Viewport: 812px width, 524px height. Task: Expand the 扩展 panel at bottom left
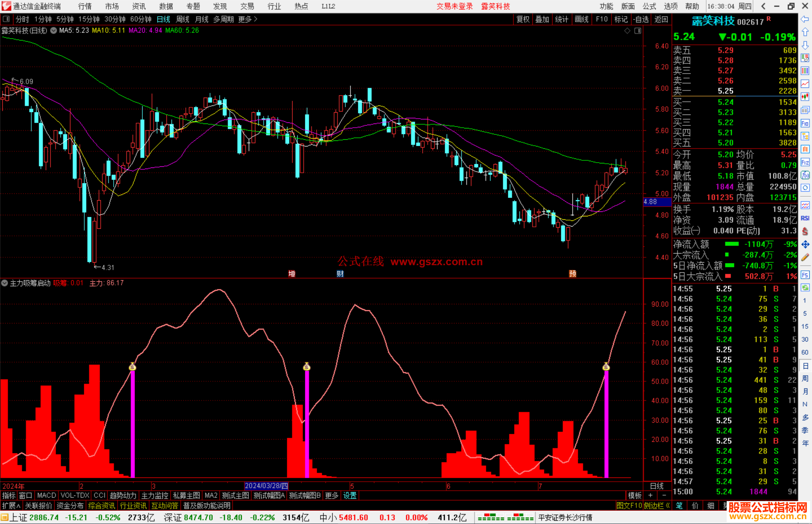(x=11, y=506)
